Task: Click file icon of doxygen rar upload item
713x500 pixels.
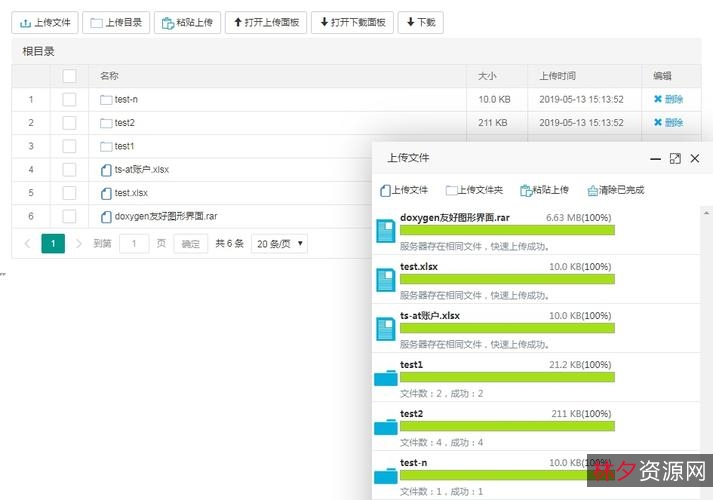Action: point(386,231)
